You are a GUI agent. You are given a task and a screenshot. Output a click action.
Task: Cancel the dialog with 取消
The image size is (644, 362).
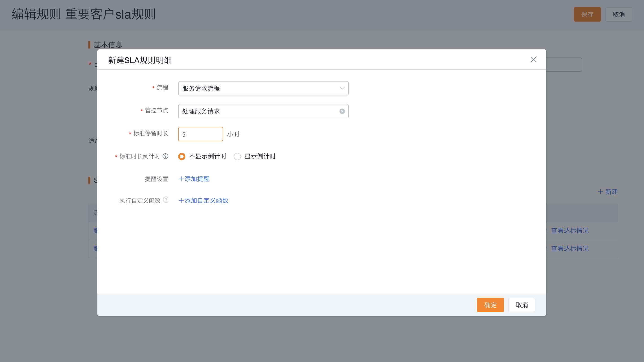[x=522, y=305]
